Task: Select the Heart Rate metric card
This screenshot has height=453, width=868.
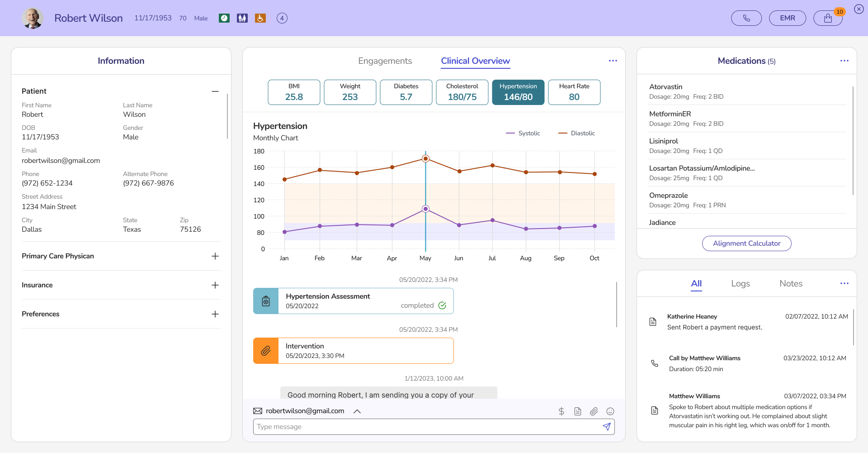Action: tap(574, 92)
